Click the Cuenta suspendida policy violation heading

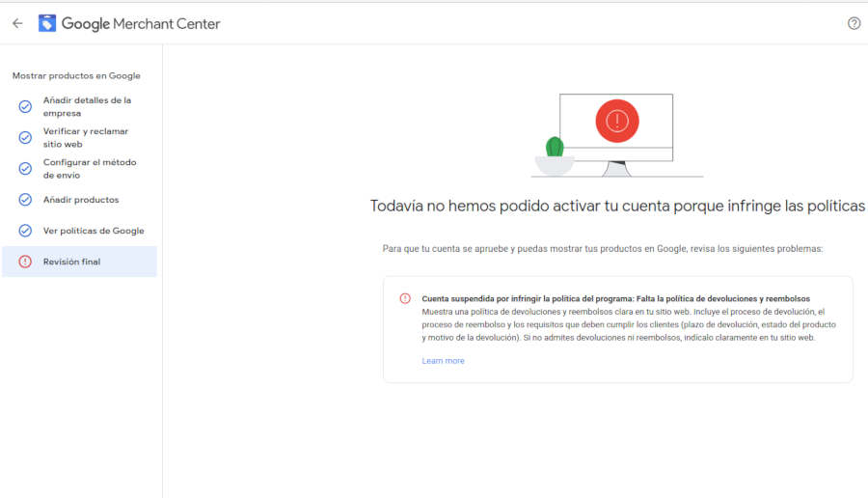pyautogui.click(x=615, y=298)
